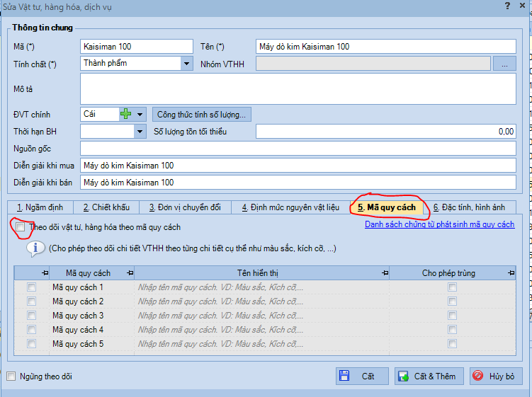Toggle the Ngừng theo dõi checkbox
Screen dimensions: 532x397
[11, 376]
